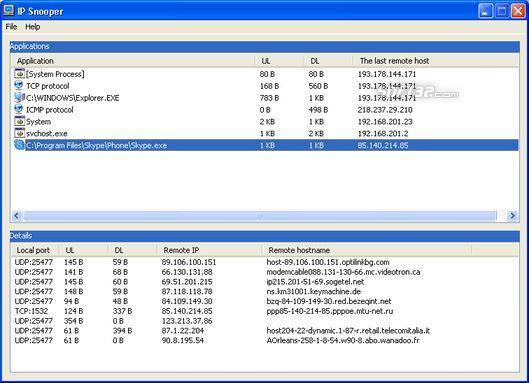This screenshot has width=529, height=383.
Task: Click remote IP 66.130.131.88
Action: point(187,272)
